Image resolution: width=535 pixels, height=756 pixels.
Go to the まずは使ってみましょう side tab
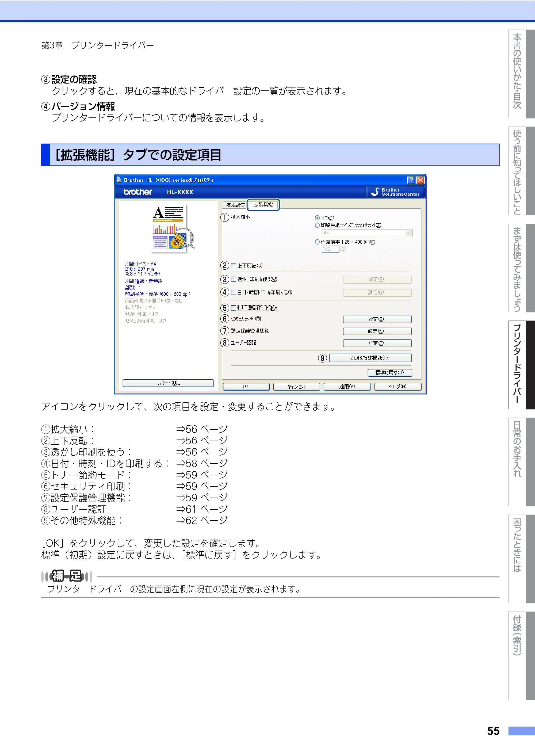point(522,268)
